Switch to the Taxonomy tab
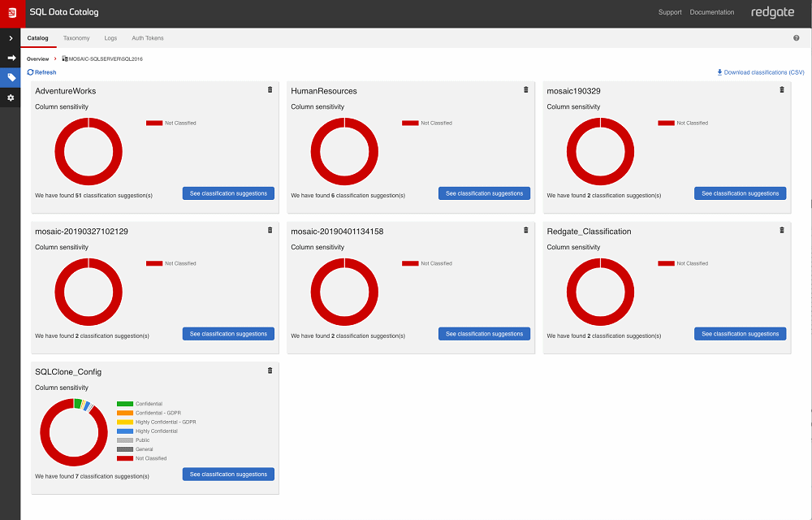Image resolution: width=812 pixels, height=520 pixels. [76, 38]
